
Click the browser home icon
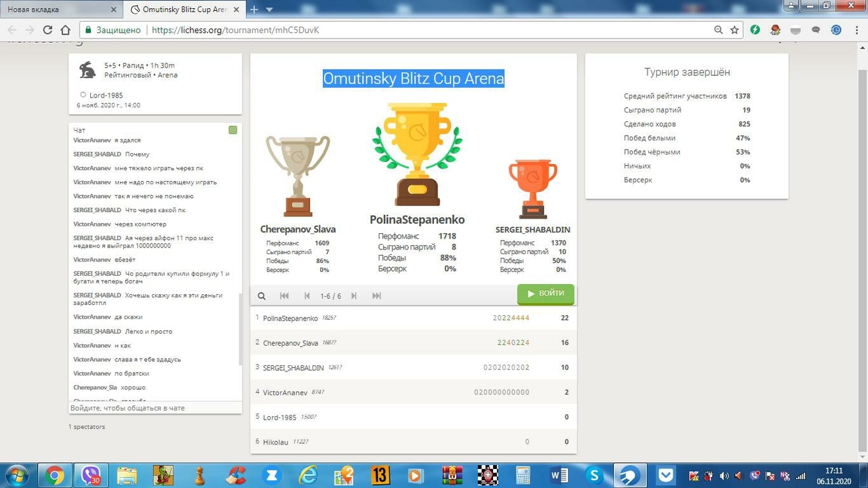point(65,30)
